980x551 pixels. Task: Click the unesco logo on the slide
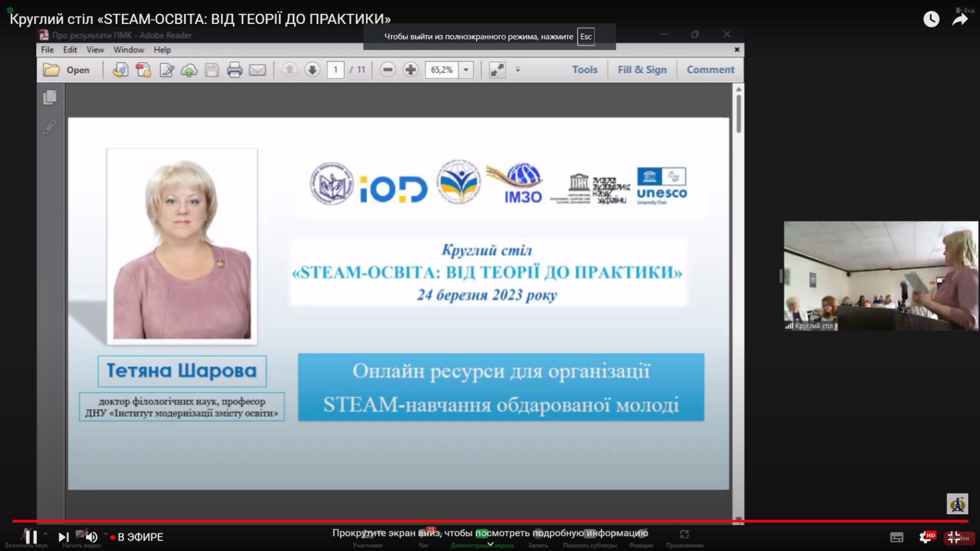[661, 186]
